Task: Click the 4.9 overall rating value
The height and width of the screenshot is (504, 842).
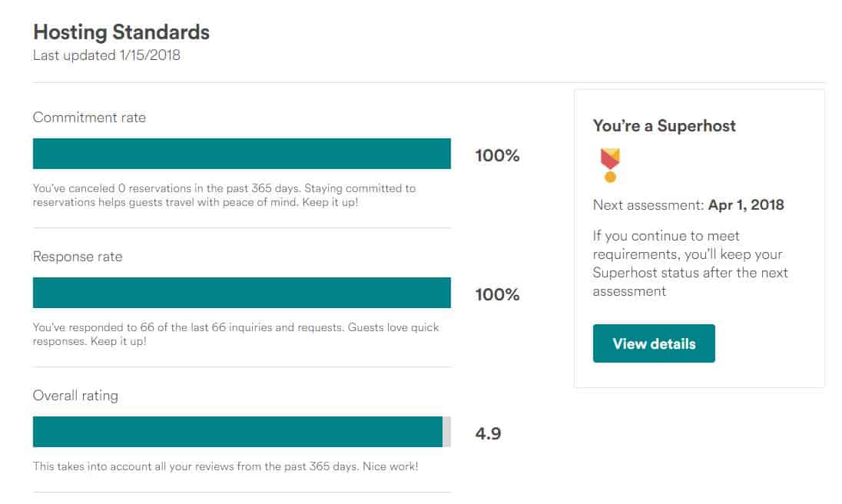Action: (488, 433)
